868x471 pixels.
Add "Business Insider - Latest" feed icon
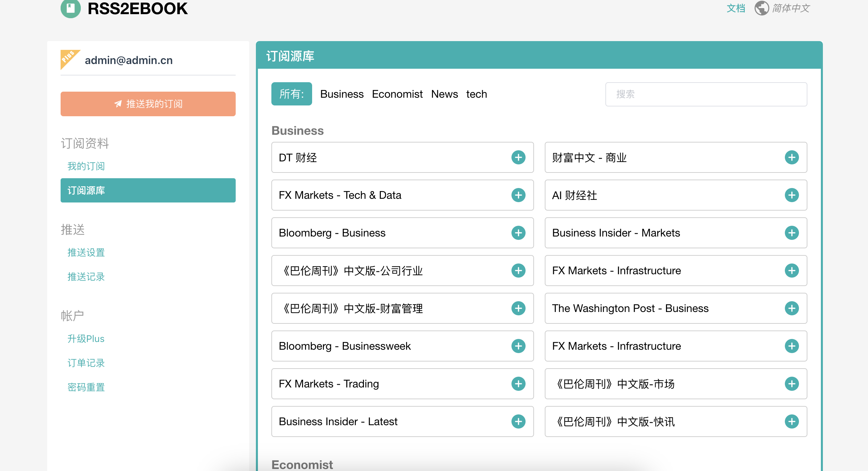tap(518, 421)
